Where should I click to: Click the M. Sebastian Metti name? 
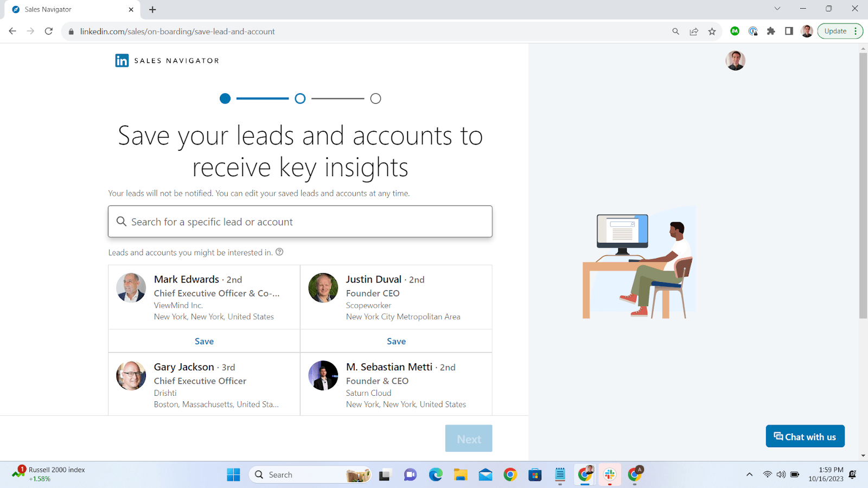389,367
